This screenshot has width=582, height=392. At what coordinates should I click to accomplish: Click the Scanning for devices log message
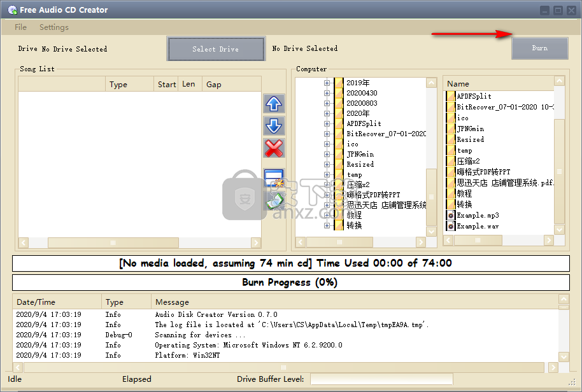200,335
